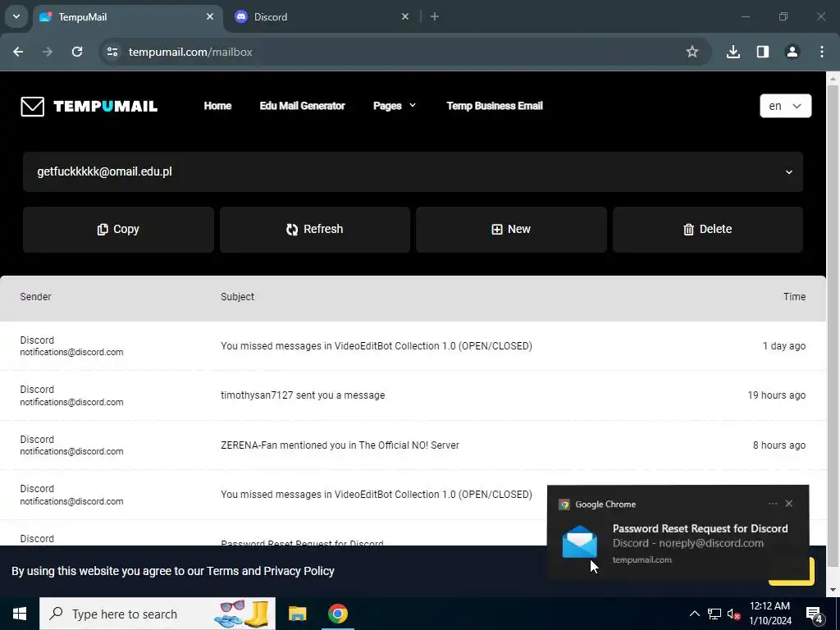Copy the email address with Copy button
This screenshot has height=630, width=840.
coord(118,230)
